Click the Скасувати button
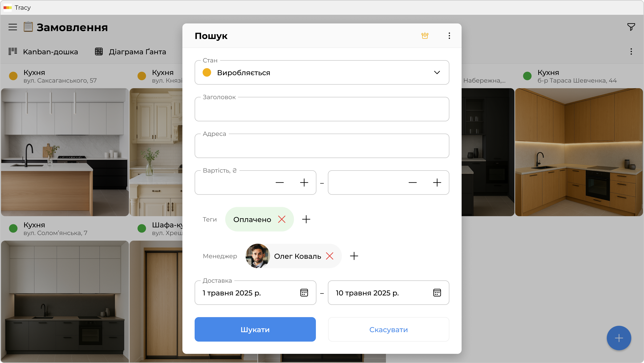The height and width of the screenshot is (363, 644). click(388, 329)
